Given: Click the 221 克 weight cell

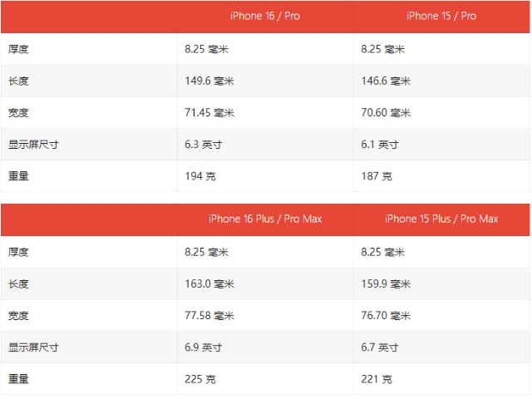Looking at the screenshot, I should click(x=377, y=378).
